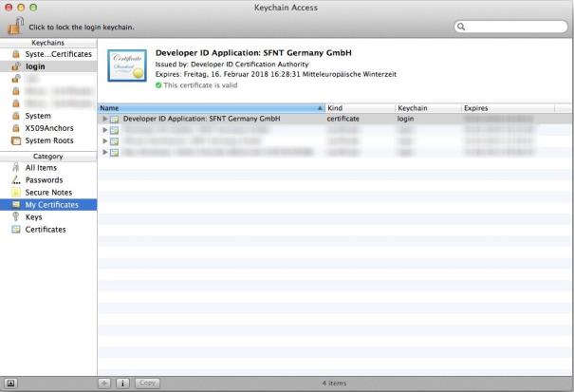Viewport: 574px width, 392px height.
Task: Select My Certificates category
Action: [x=48, y=205]
